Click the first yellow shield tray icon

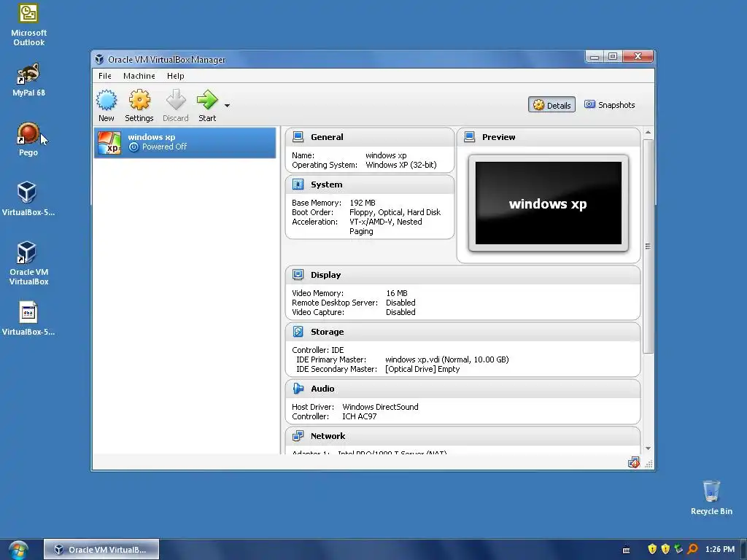pyautogui.click(x=652, y=549)
